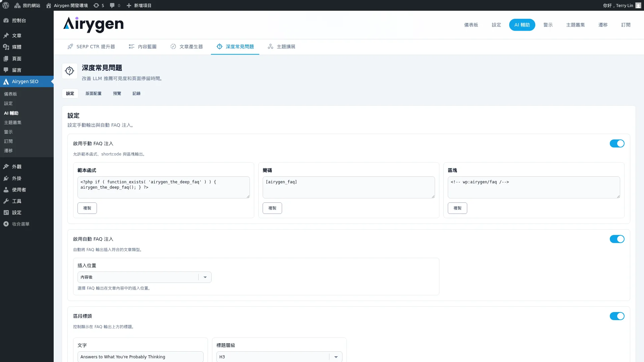Click the 主題擴展 nodes icon
The image size is (644, 362).
click(x=270, y=47)
